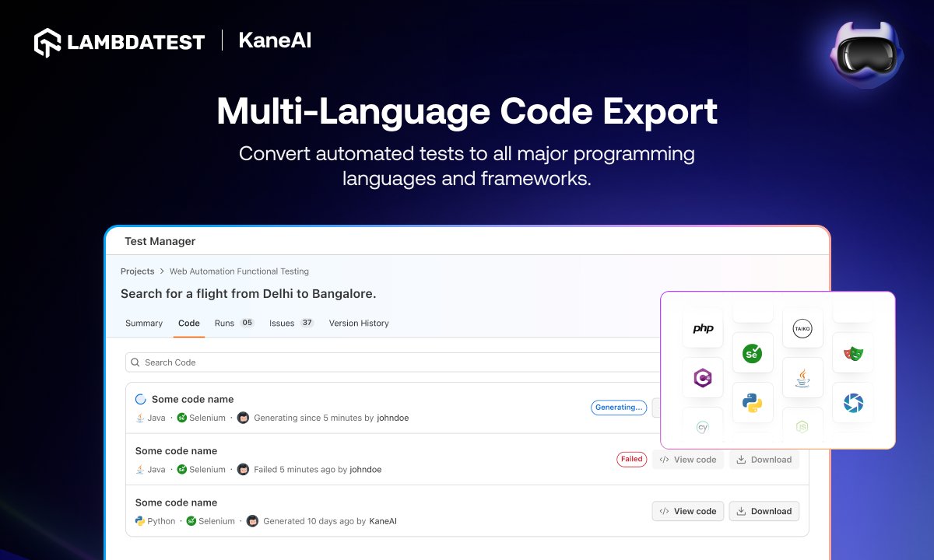This screenshot has width=934, height=560.
Task: Click the loading spinner in the generating row
Action: [x=141, y=400]
